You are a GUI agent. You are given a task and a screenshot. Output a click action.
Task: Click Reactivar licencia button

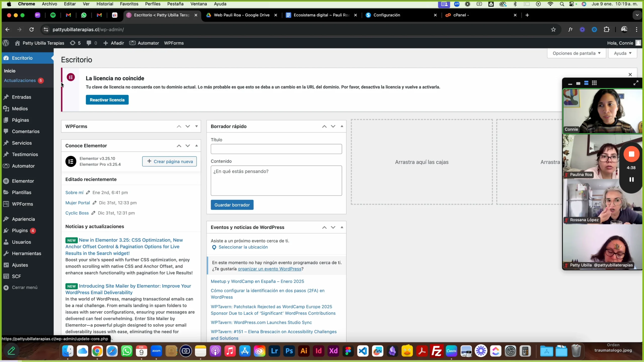tap(107, 100)
